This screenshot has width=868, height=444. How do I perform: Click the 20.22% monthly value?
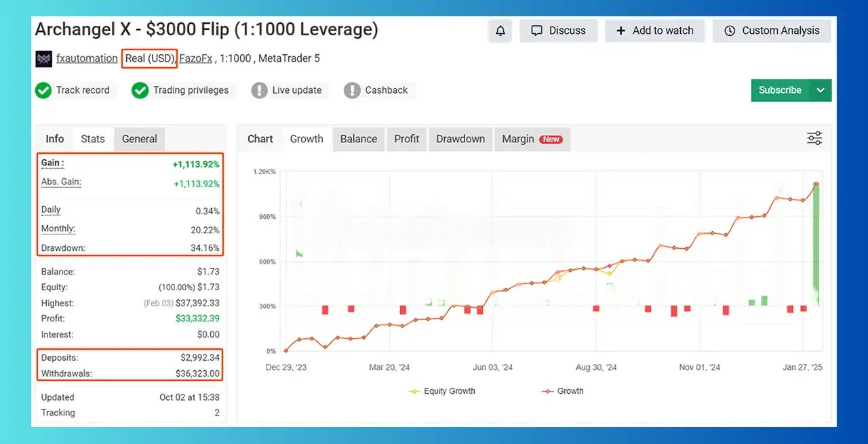click(x=205, y=230)
